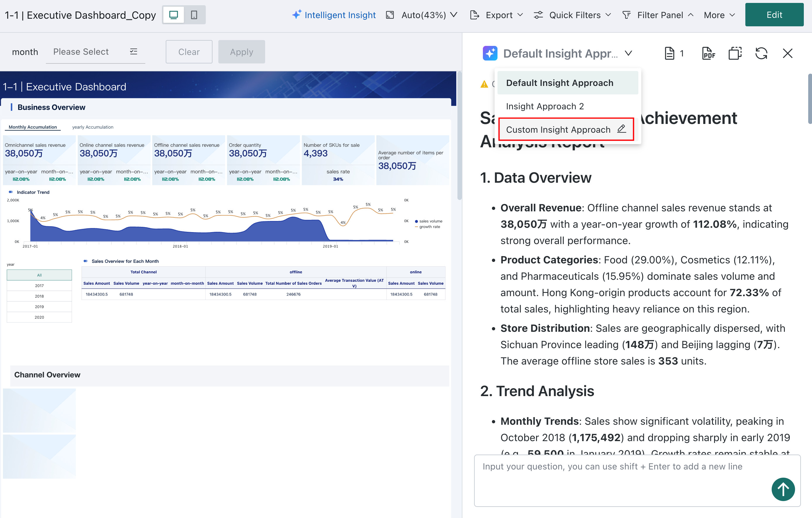Click the insight panel vertical scrollbar

point(809,99)
